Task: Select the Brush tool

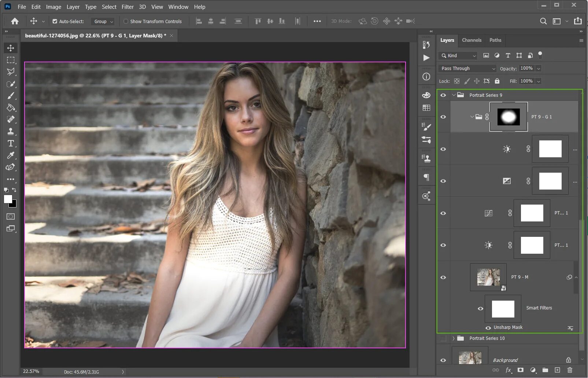Action: tap(11, 96)
